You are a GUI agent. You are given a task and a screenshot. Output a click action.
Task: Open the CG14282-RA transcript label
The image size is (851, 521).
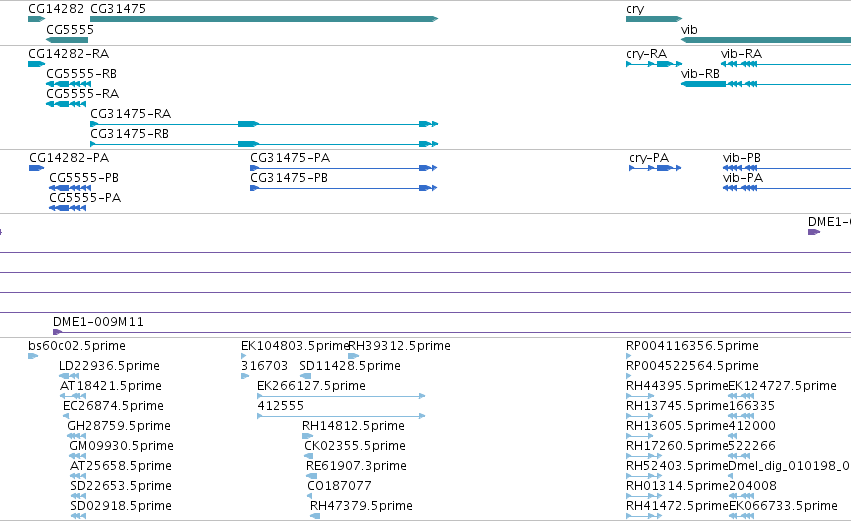click(x=68, y=54)
